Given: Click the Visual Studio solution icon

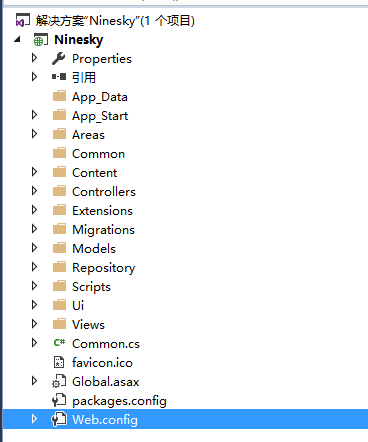Looking at the screenshot, I should 23,20.
